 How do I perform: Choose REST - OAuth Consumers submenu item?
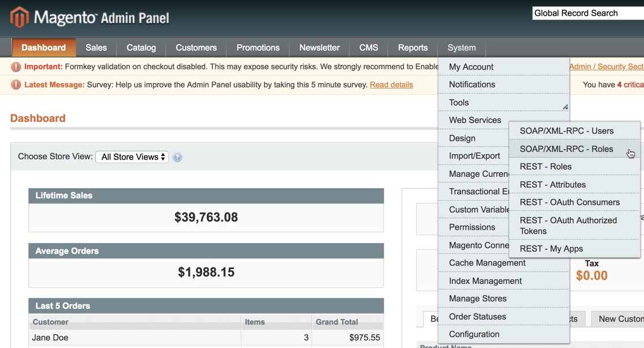point(574,202)
